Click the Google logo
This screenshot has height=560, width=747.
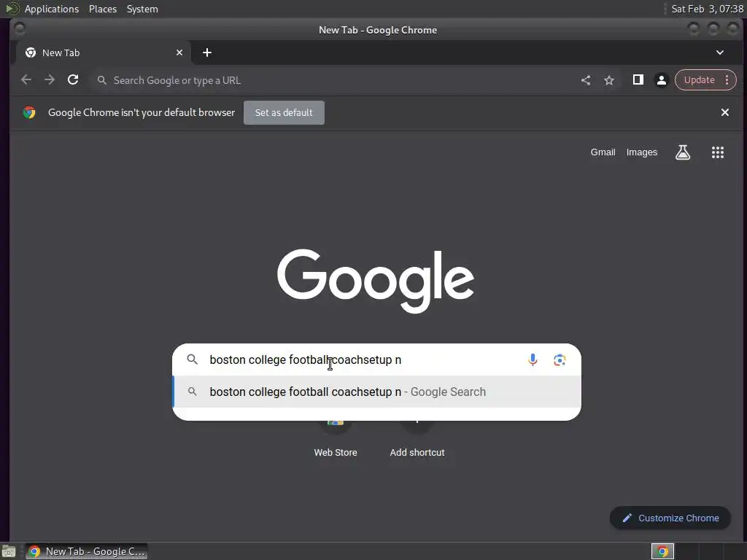(x=376, y=281)
